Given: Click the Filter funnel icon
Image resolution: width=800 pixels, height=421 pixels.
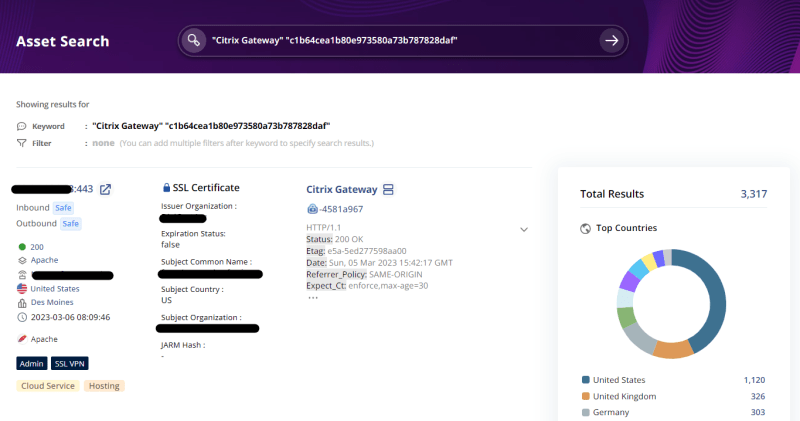Looking at the screenshot, I should [21, 143].
